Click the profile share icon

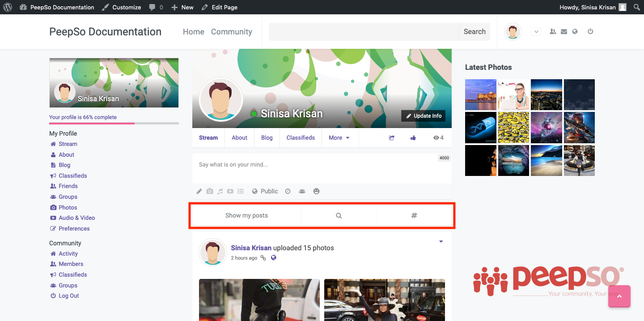pos(392,138)
